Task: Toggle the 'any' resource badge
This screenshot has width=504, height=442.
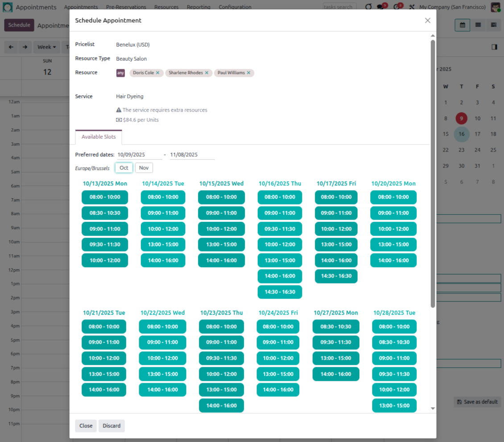Action: point(120,73)
